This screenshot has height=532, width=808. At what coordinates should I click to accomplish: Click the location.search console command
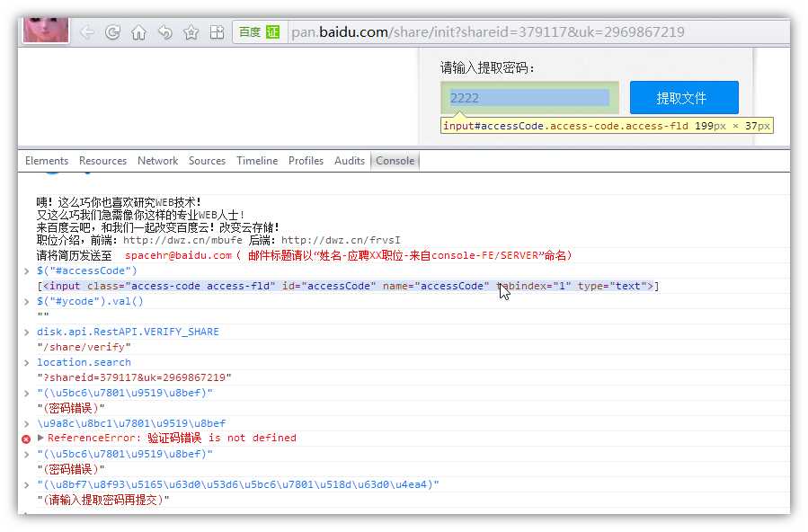pyautogui.click(x=84, y=362)
